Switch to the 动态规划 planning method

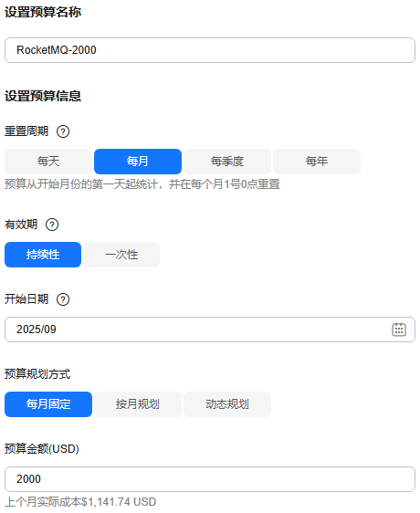coord(227,404)
